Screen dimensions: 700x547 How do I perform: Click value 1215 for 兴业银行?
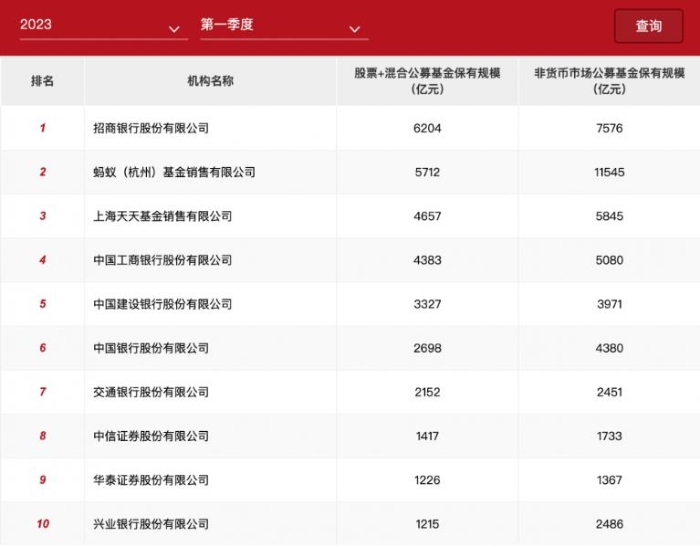click(x=427, y=524)
